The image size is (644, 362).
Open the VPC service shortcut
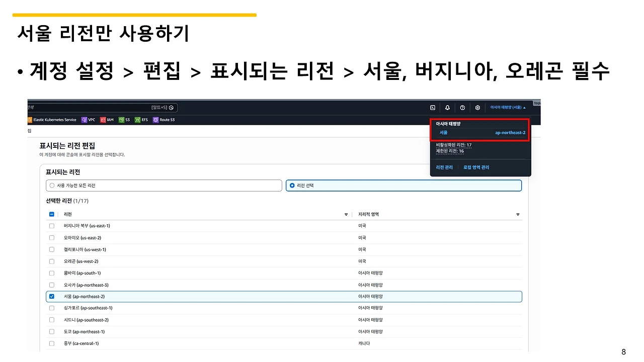88,120
